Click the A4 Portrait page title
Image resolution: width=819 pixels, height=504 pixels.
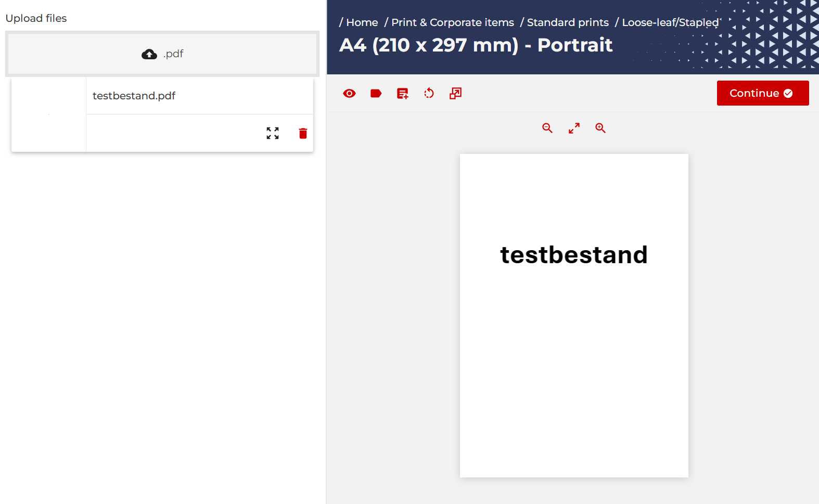[x=476, y=45]
